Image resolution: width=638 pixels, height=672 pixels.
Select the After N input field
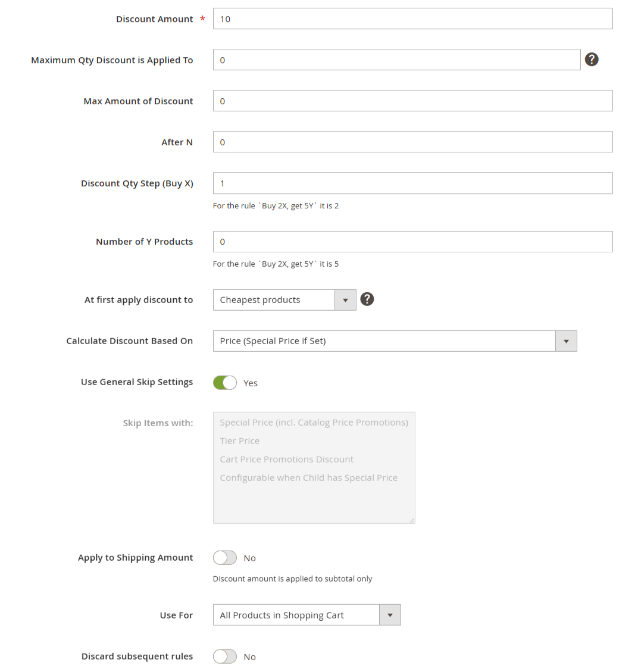point(412,142)
